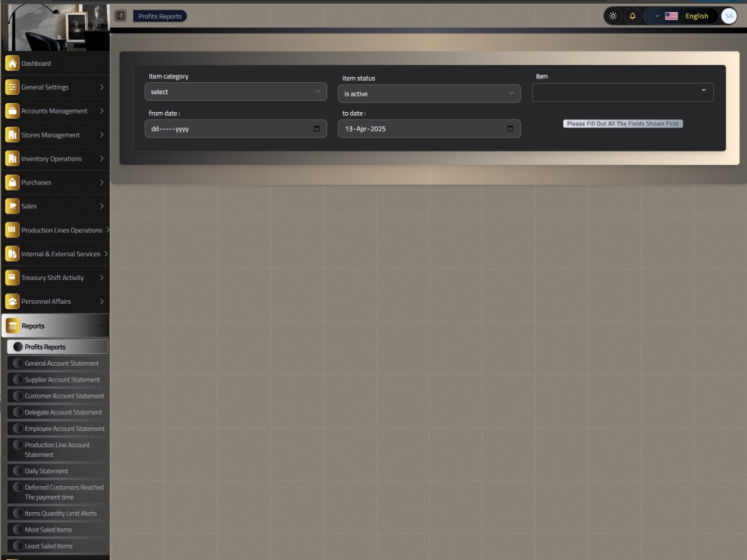Click the US flag icon
This screenshot has height=560, width=747.
pos(672,16)
